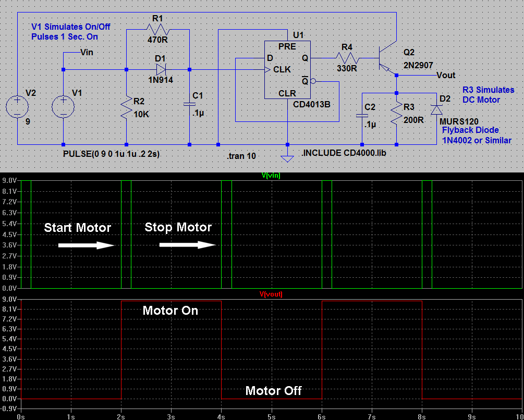Click the Q-bar inversion bubble on U1

313,81
